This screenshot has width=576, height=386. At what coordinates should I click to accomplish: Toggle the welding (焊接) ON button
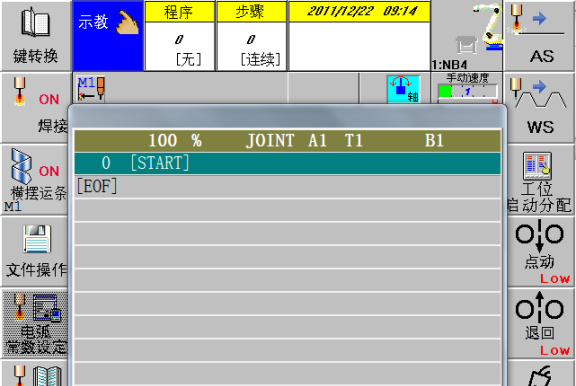click(x=35, y=107)
